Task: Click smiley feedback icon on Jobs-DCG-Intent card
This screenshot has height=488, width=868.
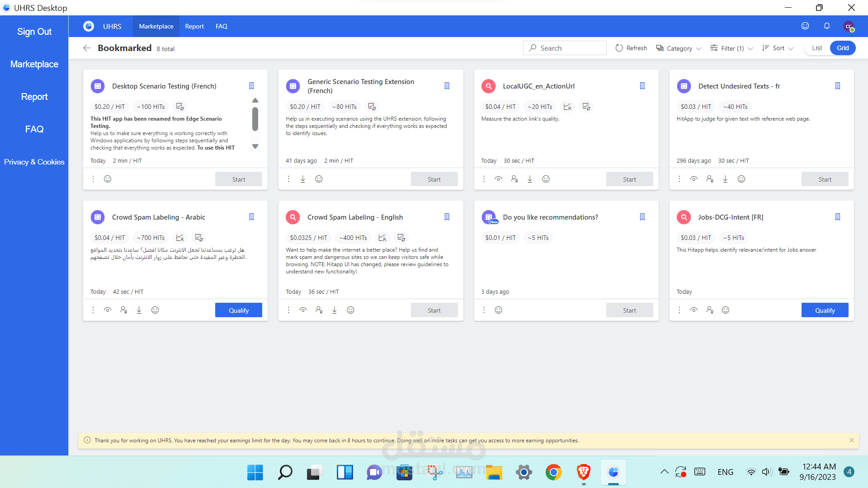Action: tap(726, 310)
